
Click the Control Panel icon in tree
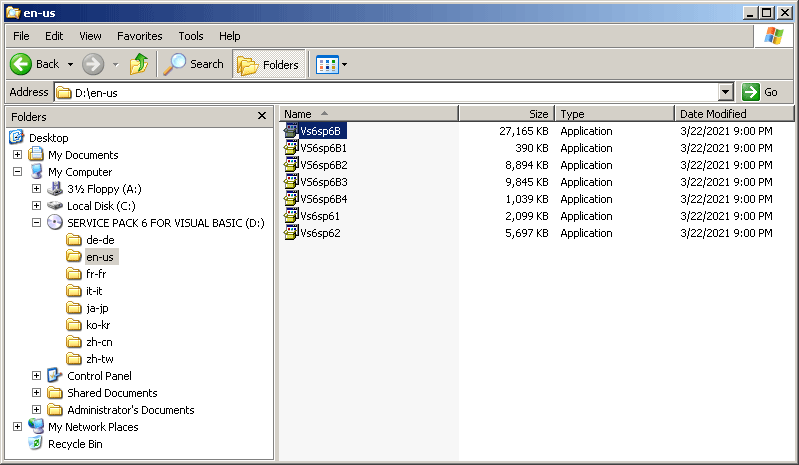(55, 376)
